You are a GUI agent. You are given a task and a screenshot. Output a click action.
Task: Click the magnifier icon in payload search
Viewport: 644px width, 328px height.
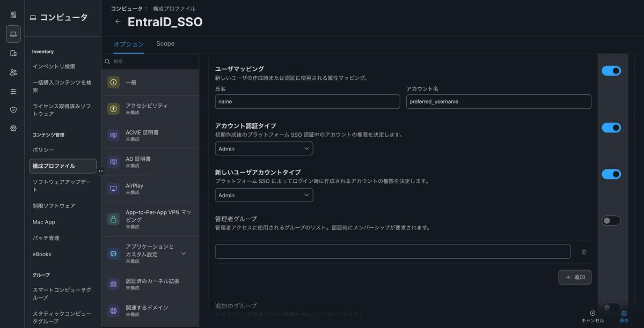tap(107, 62)
